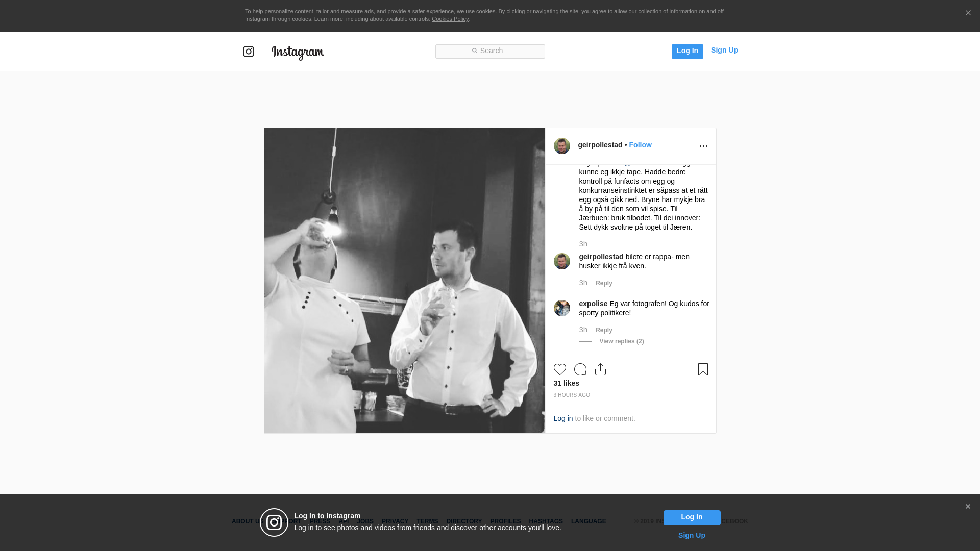Open the HASHTAGS footer link
Viewport: 980px width, 551px height.
click(x=546, y=521)
